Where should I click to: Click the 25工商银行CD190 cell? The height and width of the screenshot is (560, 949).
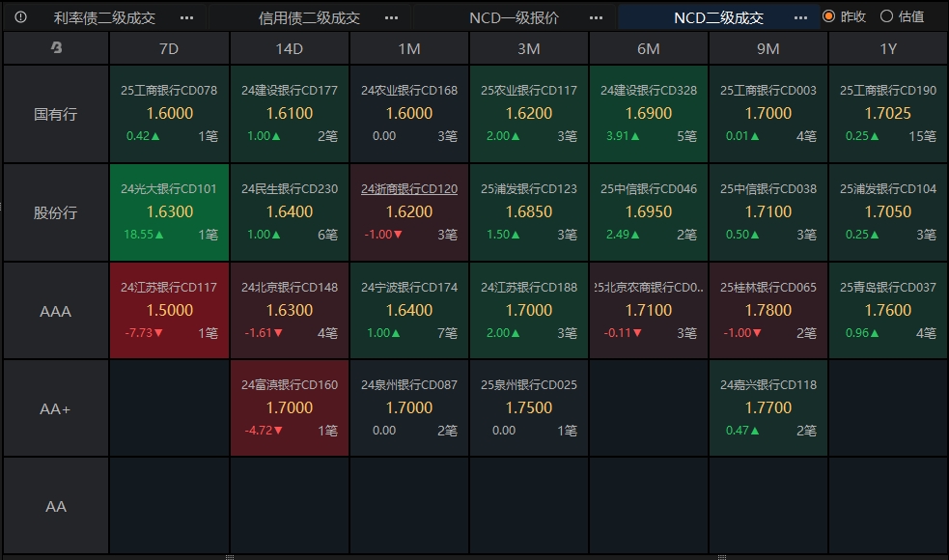pos(888,114)
